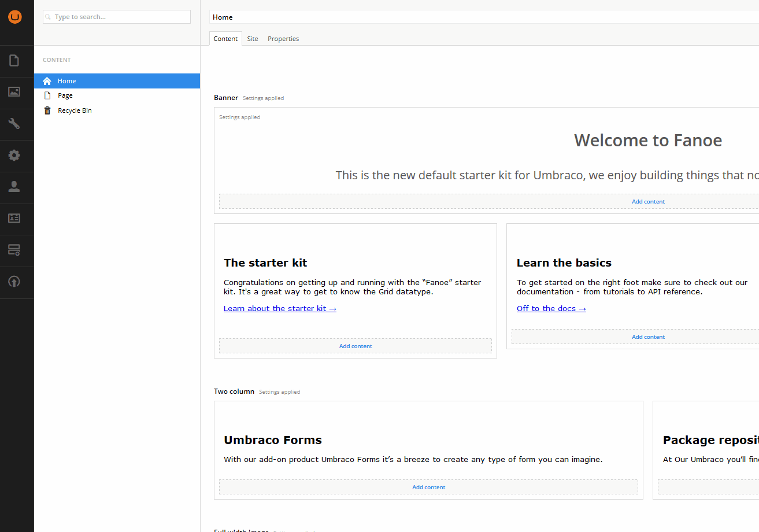Switch to the Site tab
Viewport: 759px width, 532px height.
[x=253, y=39]
